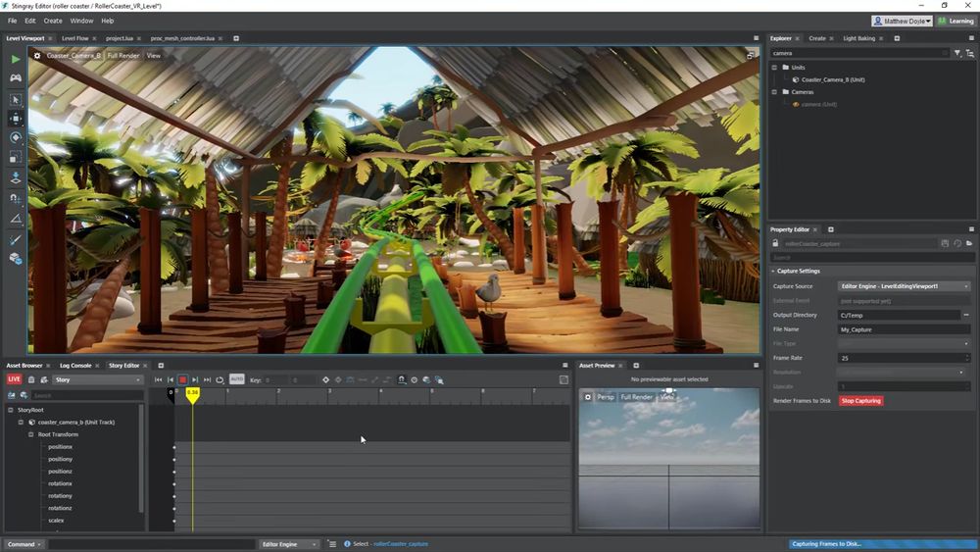Open viewport settings gear icon
980x552 pixels.
[x=37, y=56]
